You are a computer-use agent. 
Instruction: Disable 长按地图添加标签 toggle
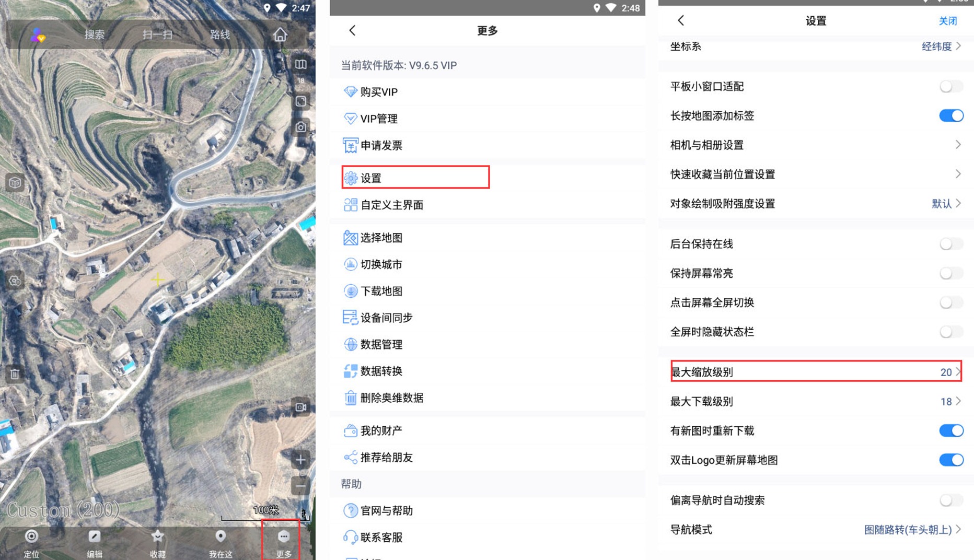coord(950,115)
